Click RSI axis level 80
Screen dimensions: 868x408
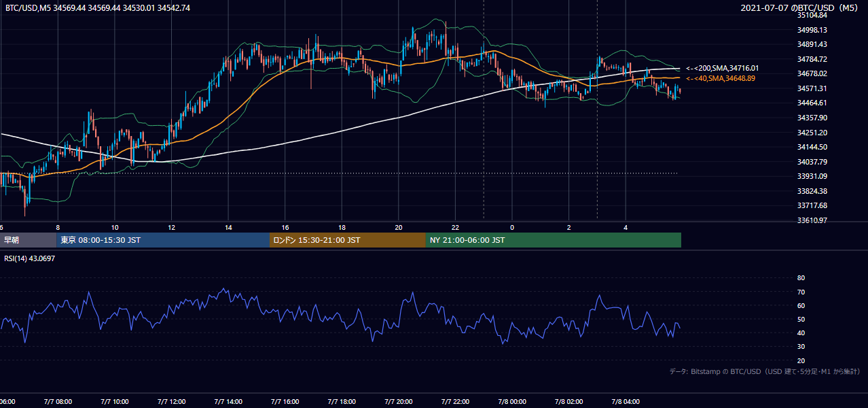point(801,278)
